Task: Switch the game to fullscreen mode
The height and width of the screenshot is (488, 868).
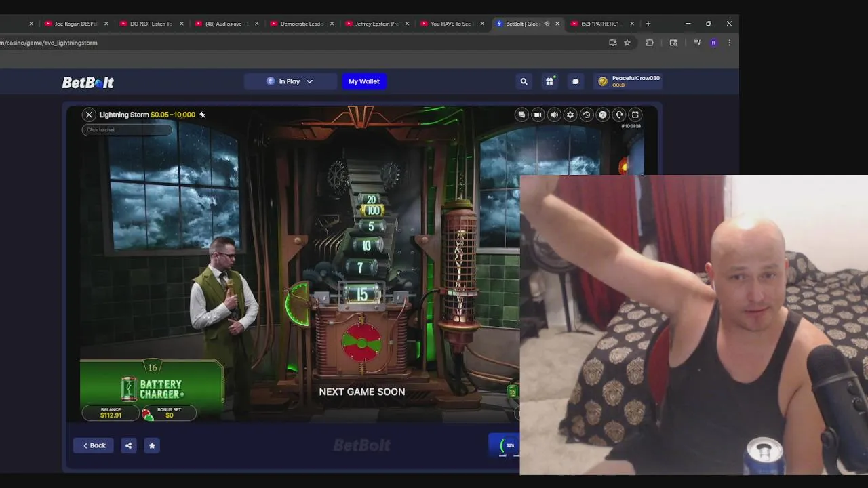Action: (635, 115)
